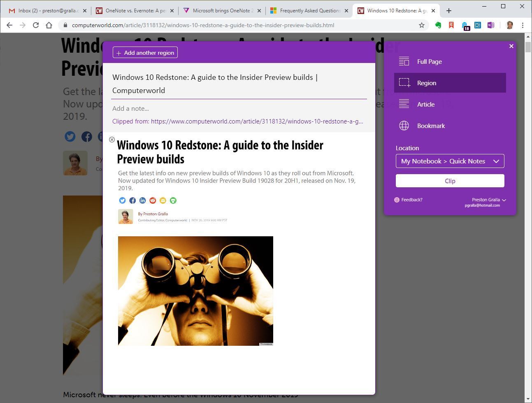Close the OneNote vs. Evernote tab
Viewport: 532px width, 403px height.
click(x=172, y=11)
